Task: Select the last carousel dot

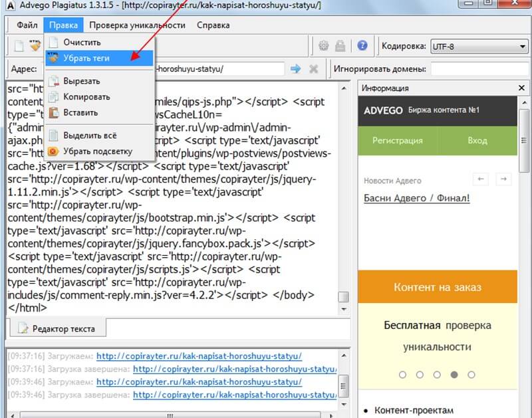Action: [471, 375]
